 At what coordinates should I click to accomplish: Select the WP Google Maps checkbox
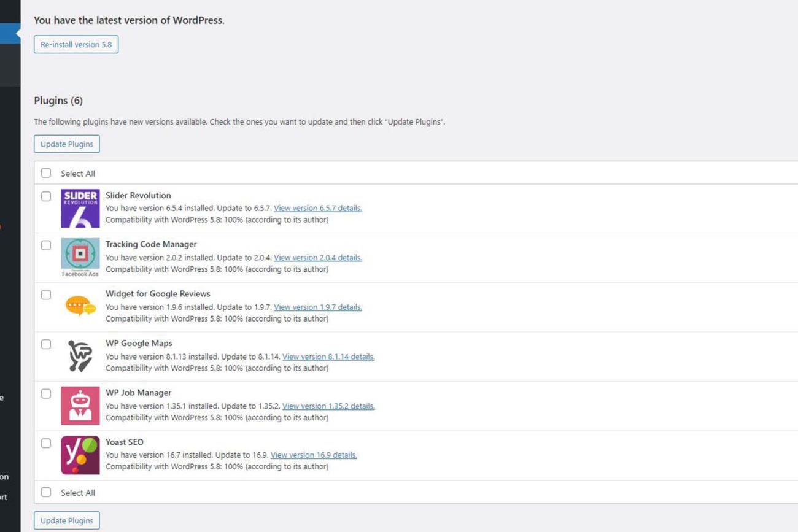click(x=46, y=344)
